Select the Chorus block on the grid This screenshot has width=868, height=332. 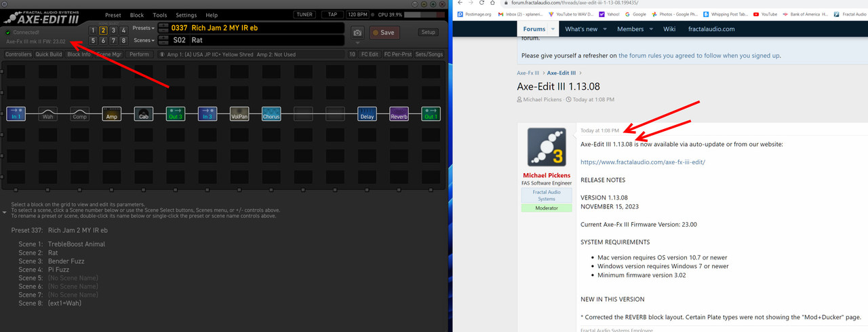coord(271,114)
